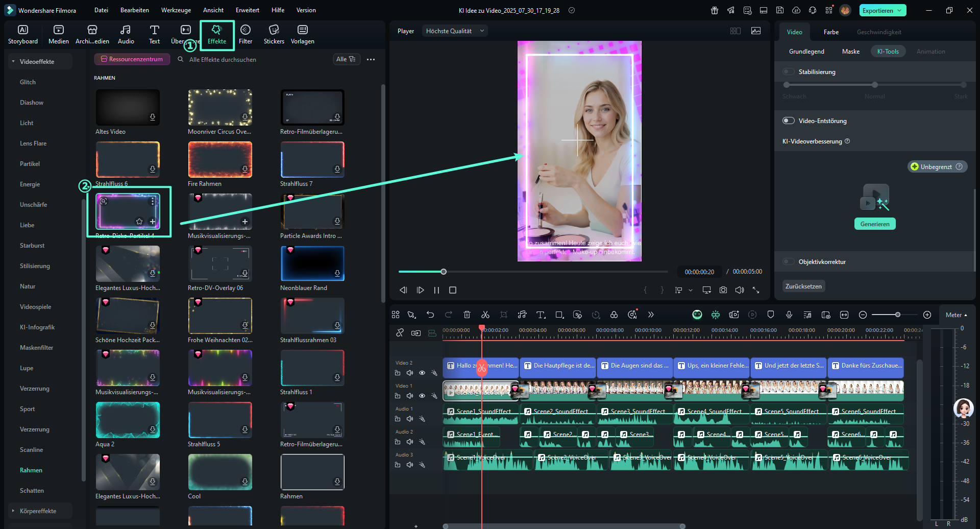
Task: Pause the preview playback
Action: (436, 290)
